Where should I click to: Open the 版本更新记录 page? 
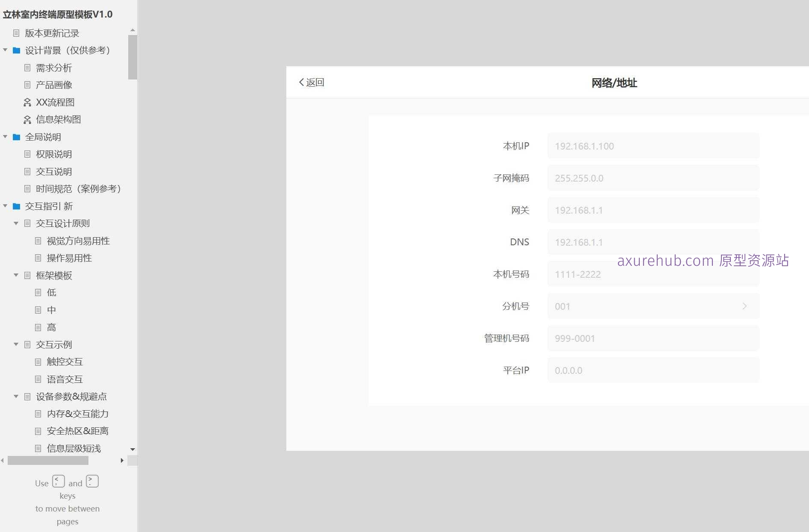(52, 33)
